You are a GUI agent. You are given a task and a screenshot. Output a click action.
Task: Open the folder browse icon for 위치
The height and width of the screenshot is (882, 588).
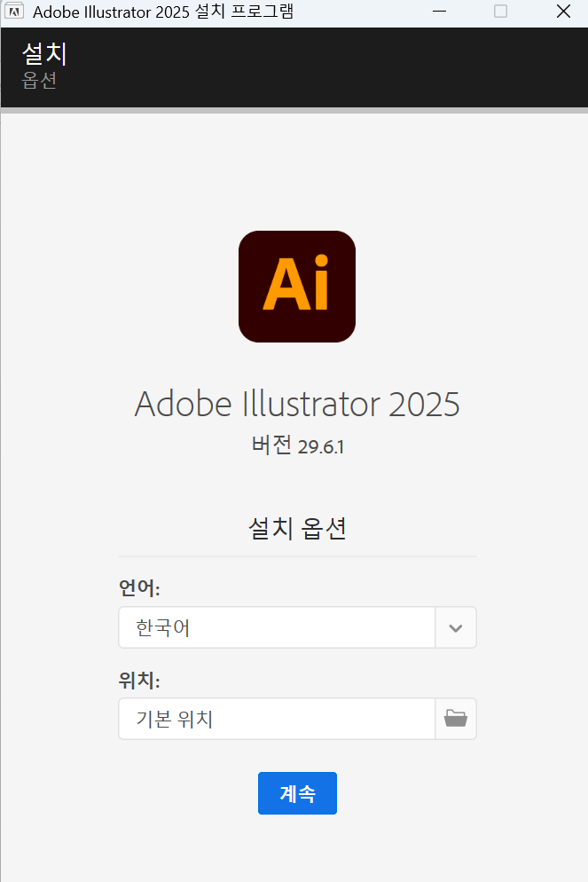tap(455, 719)
